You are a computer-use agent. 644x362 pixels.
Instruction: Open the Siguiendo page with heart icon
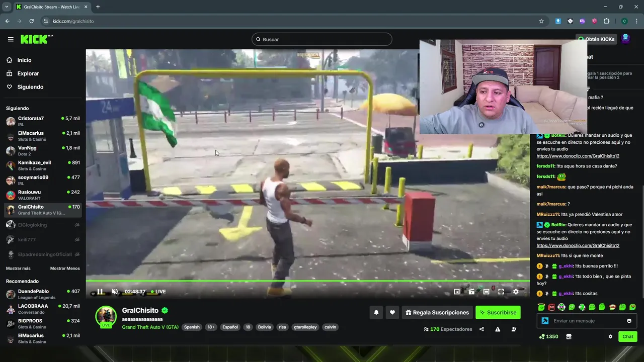coord(25,87)
